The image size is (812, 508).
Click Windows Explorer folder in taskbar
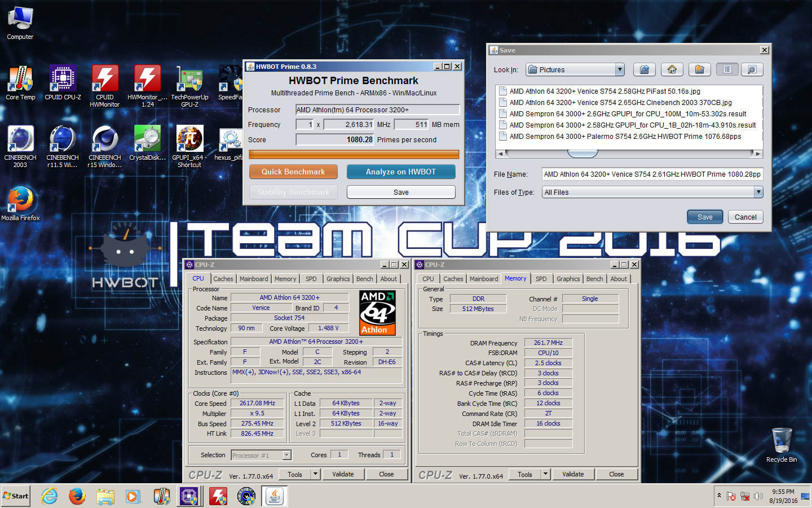[x=105, y=496]
